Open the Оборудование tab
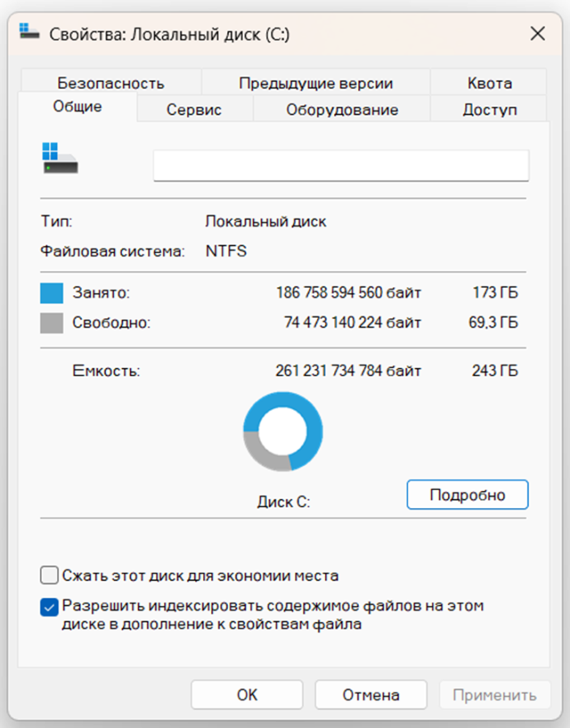570x728 pixels. (x=342, y=109)
